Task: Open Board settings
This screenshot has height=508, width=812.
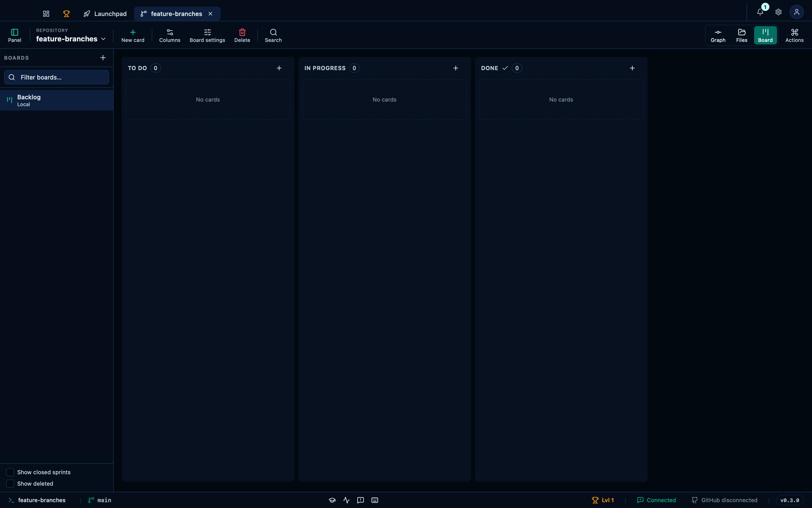Action: tap(207, 35)
